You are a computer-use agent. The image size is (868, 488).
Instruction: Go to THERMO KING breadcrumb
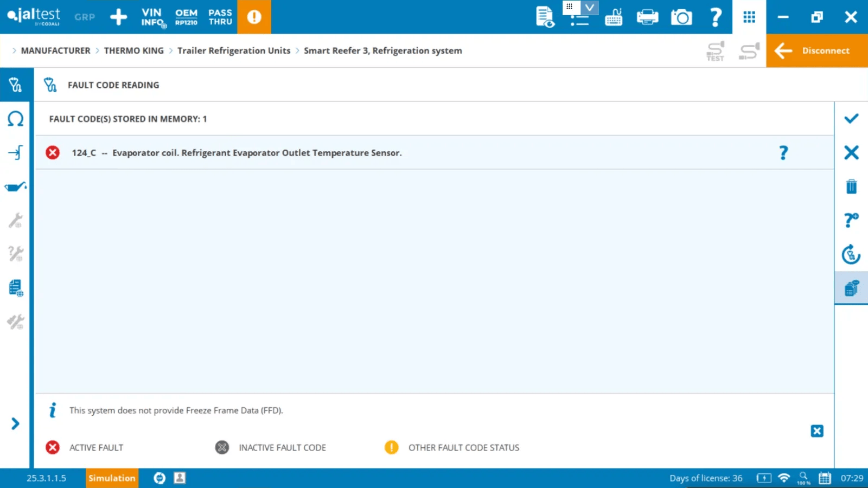[133, 50]
